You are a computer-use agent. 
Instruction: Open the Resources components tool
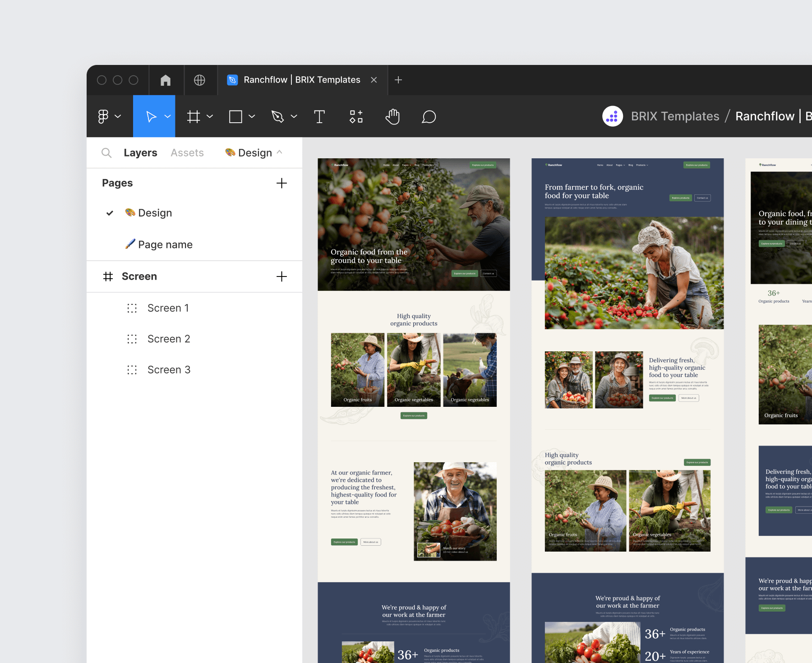356,116
